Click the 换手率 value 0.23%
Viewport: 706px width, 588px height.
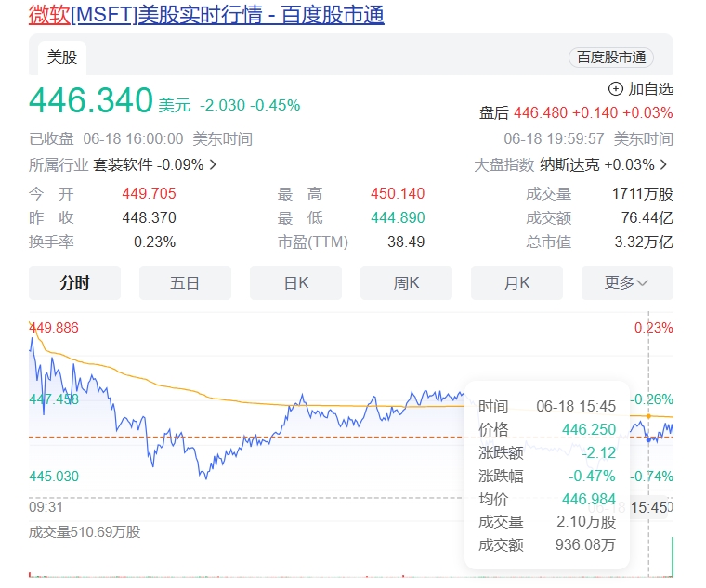click(154, 242)
